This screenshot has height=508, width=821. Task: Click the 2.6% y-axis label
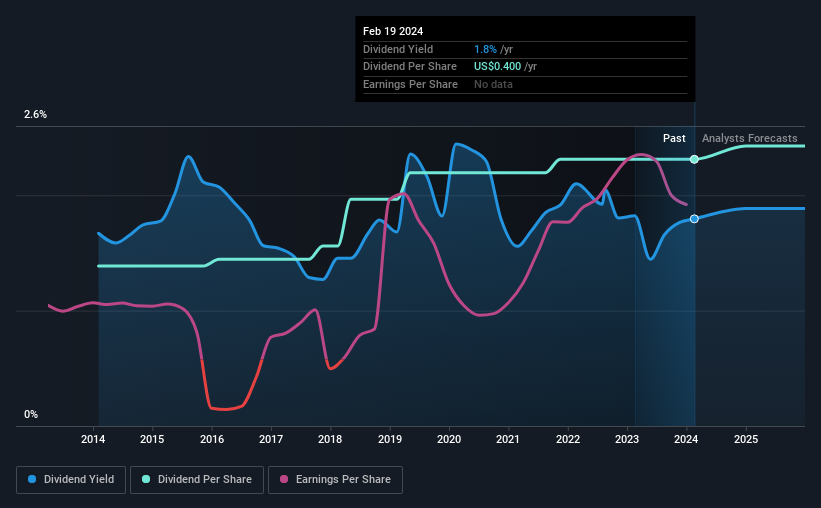pos(35,114)
